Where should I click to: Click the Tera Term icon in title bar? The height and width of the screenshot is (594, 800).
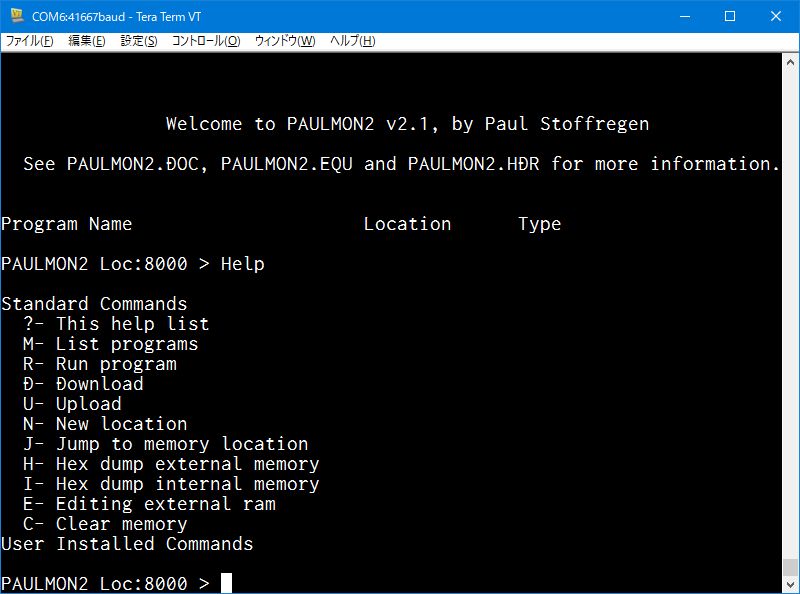coord(17,16)
